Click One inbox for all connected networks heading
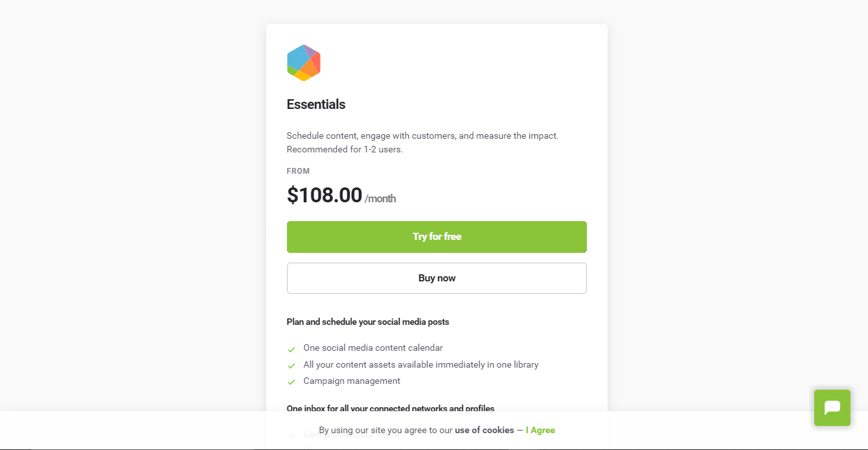868x450 pixels. [x=391, y=409]
